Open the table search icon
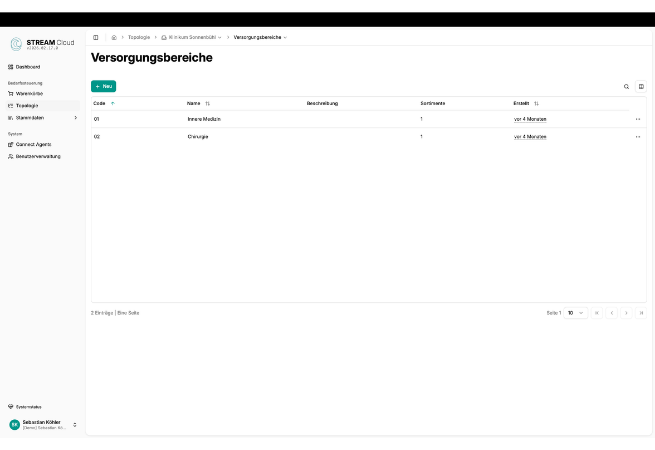The image size is (655, 450). [x=626, y=86]
